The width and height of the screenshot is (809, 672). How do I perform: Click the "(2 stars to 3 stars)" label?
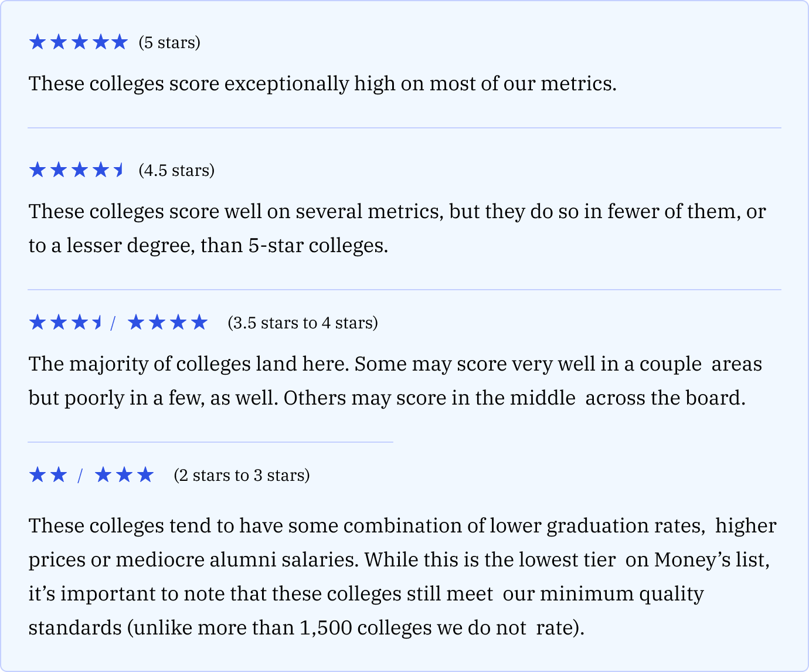click(242, 476)
